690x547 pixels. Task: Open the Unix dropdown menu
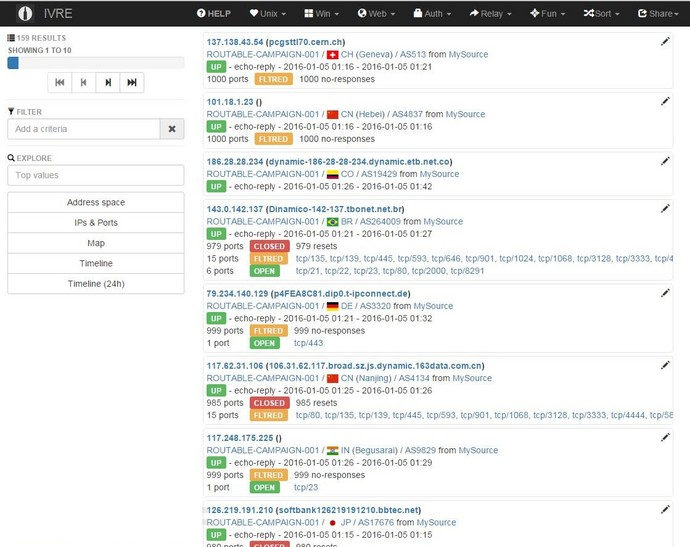coord(268,14)
